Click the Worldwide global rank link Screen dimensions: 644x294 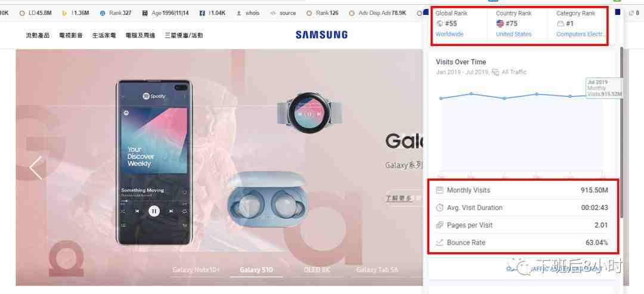pos(450,34)
